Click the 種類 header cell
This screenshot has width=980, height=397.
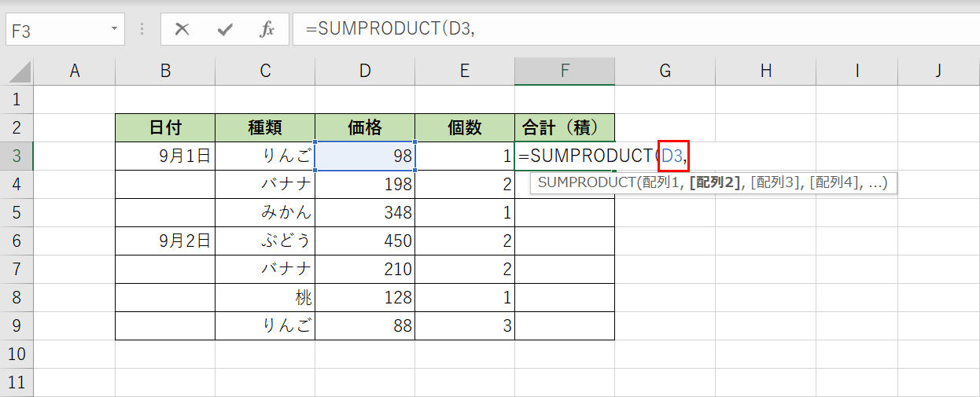tap(265, 127)
